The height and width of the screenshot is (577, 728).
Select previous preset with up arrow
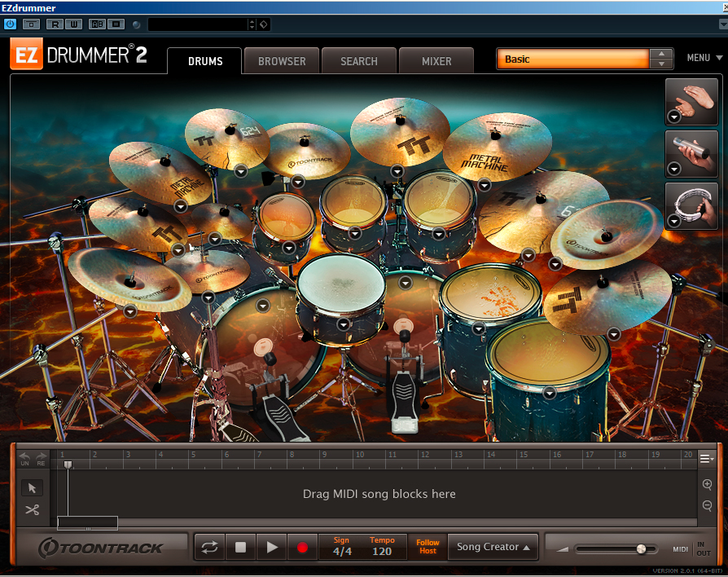pos(661,54)
